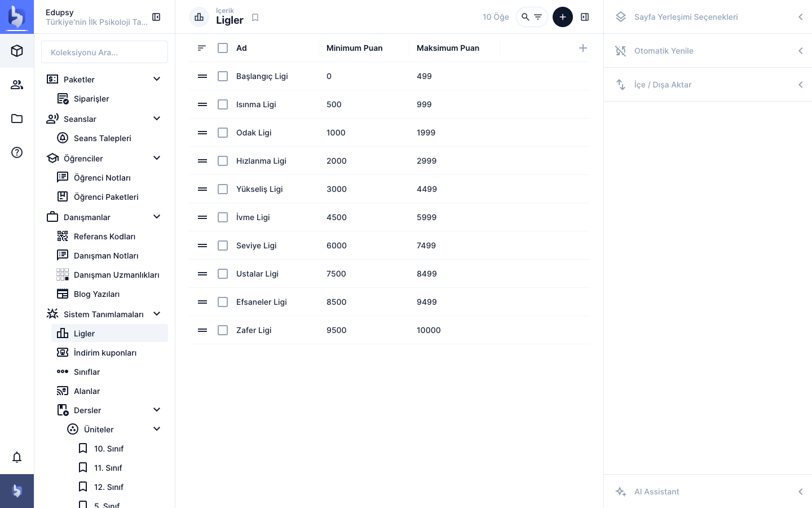The image size is (812, 508).
Task: Click the 7500 minimum value cell
Action: [x=336, y=274]
